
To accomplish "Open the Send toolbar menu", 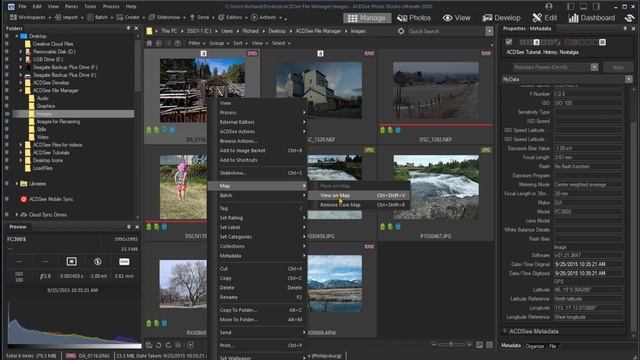I will (x=201, y=18).
